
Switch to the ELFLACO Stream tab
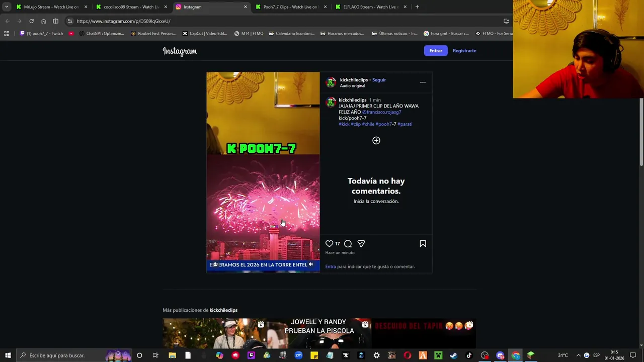point(371,7)
